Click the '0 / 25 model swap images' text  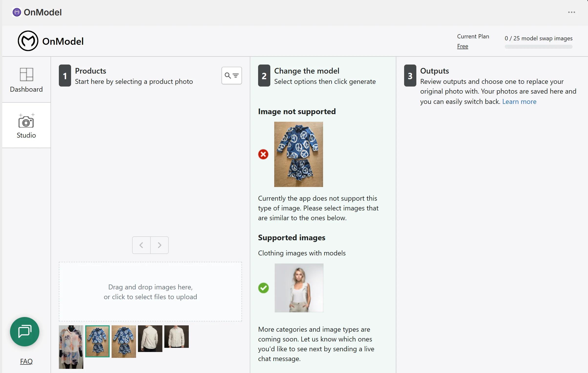pyautogui.click(x=538, y=38)
